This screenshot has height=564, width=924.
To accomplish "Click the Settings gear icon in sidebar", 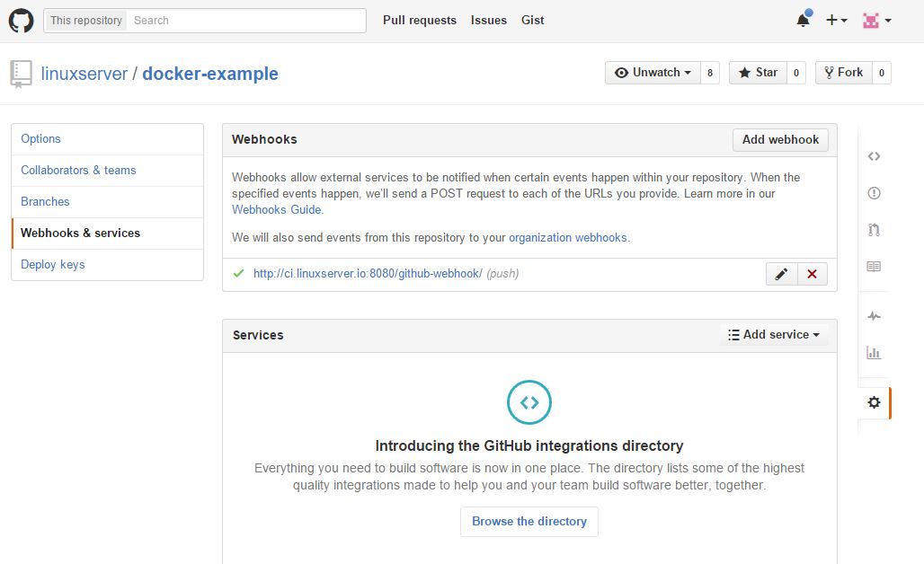I will click(874, 402).
